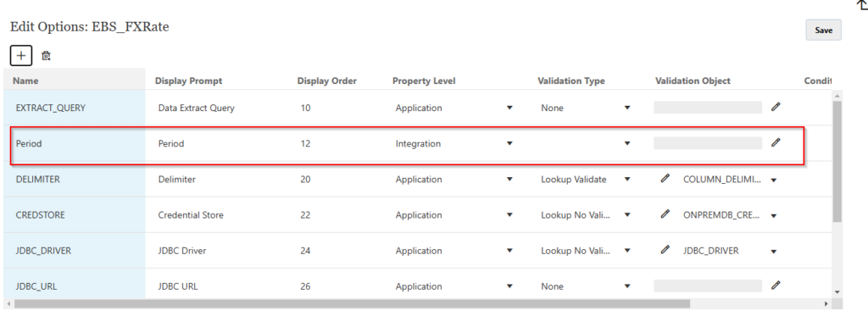The height and width of the screenshot is (316, 868).
Task: Edit validation object for EXTRACT_QUERY row
Action: click(776, 107)
